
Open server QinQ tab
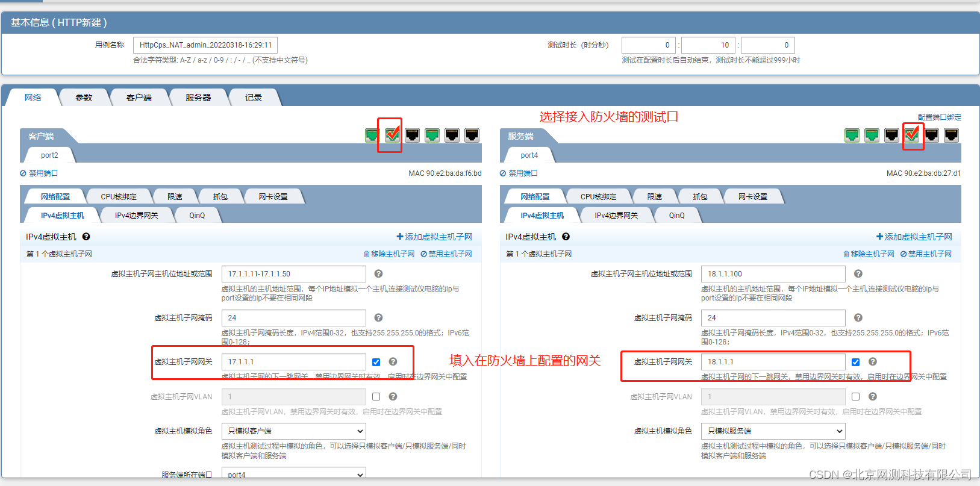point(676,216)
